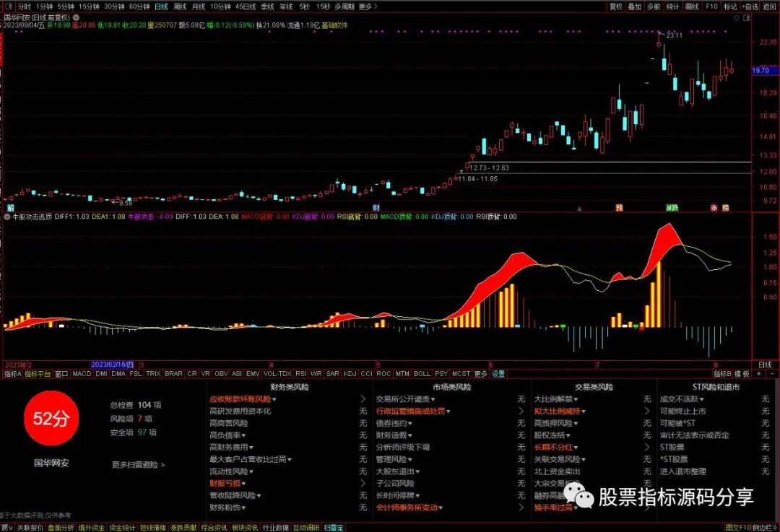The width and height of the screenshot is (780, 532).
Task: Click the 标记 toolbar button
Action: click(x=730, y=6)
